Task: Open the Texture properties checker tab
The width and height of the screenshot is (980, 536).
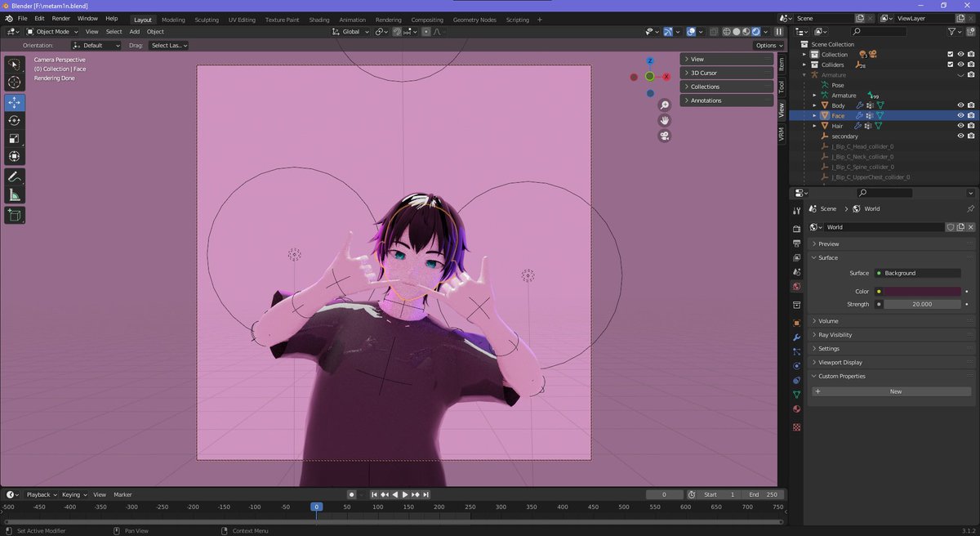Action: click(796, 427)
